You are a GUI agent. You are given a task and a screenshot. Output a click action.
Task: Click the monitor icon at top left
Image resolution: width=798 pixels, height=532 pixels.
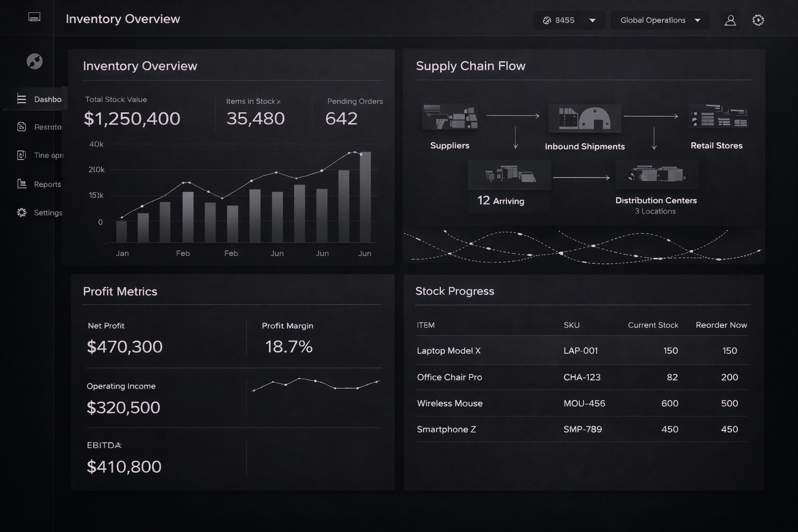(x=34, y=18)
